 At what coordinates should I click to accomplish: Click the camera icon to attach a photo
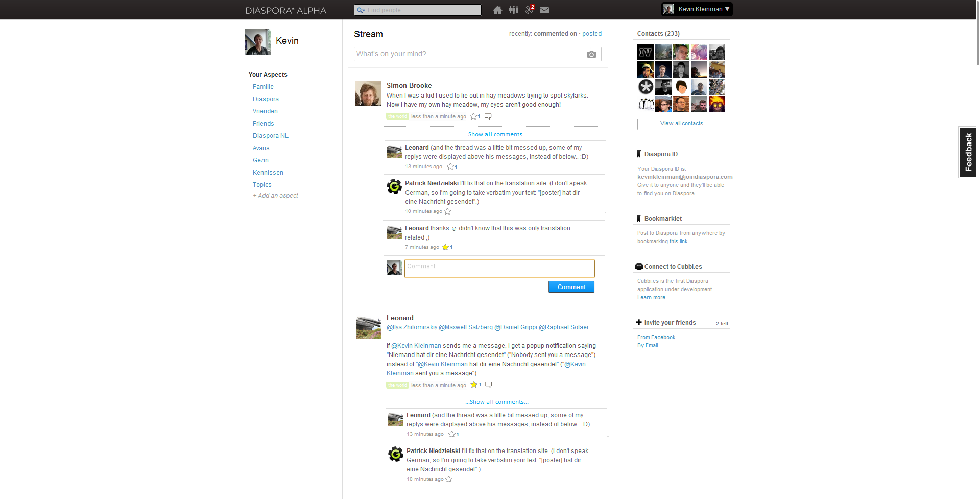click(591, 54)
